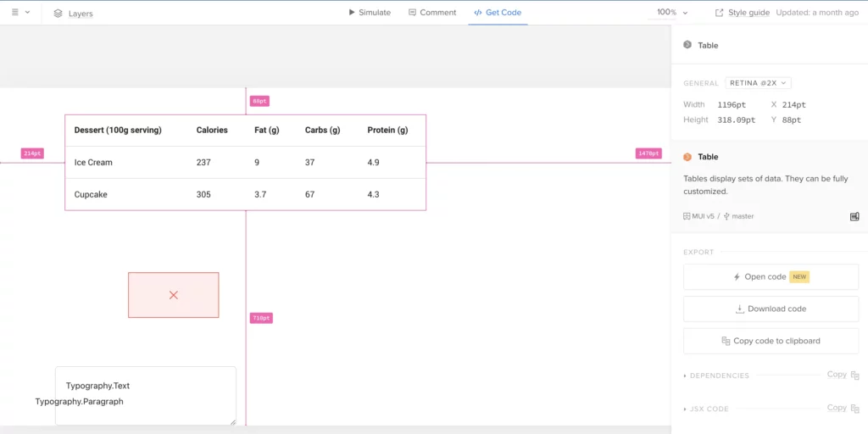Open the Layers panel
Viewport: 868px width, 434px height.
point(73,14)
